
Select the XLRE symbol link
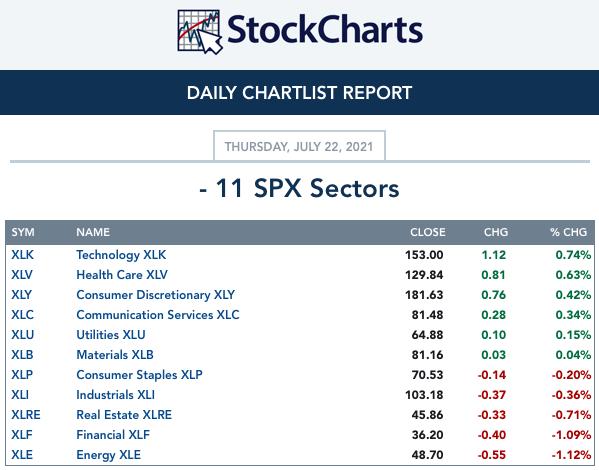pos(26,415)
